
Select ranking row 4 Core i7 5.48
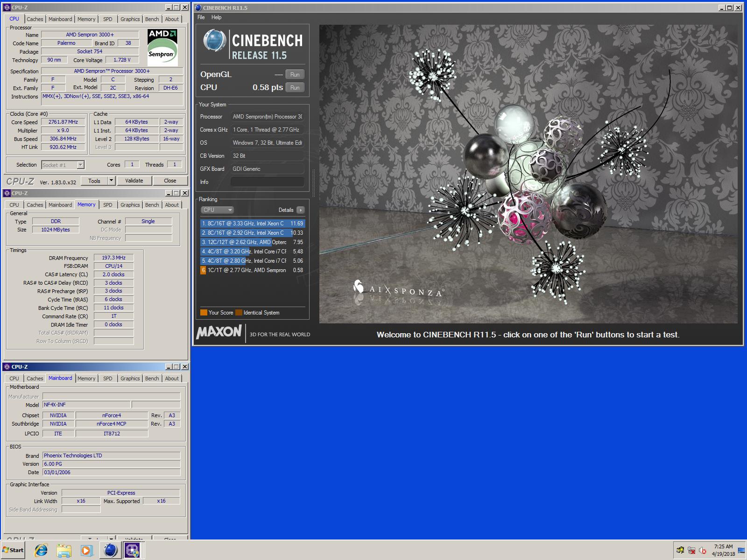click(253, 252)
